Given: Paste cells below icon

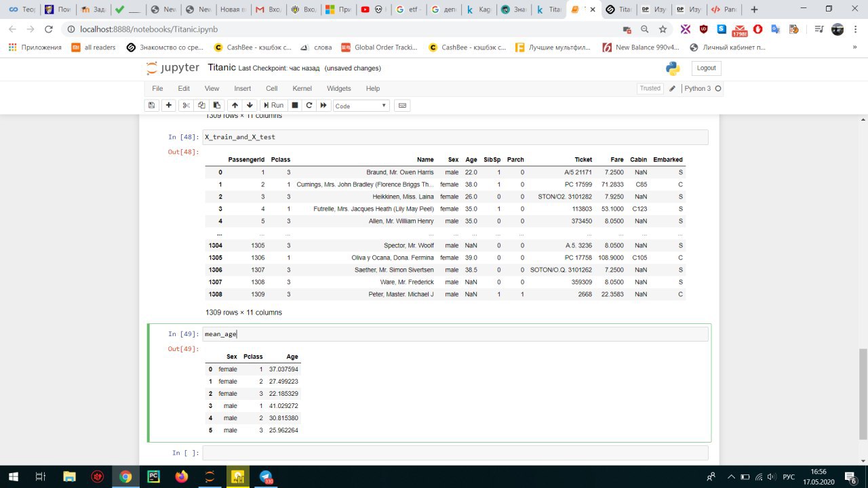Looking at the screenshot, I should coord(217,105).
